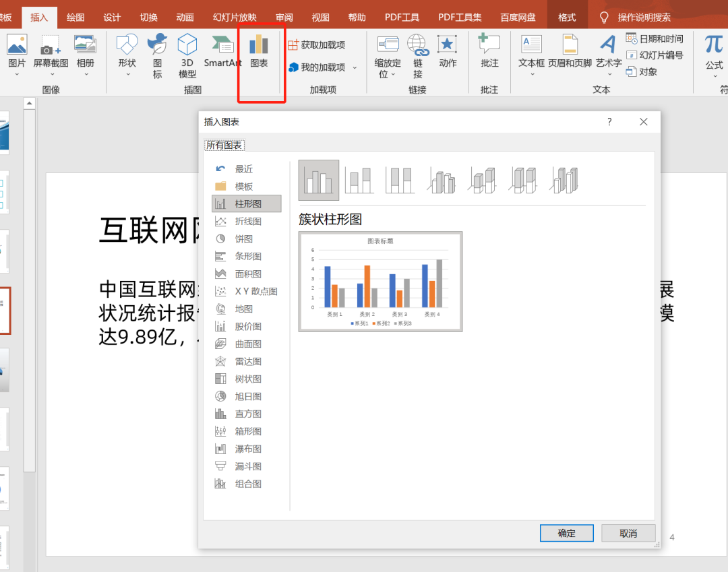728x572 pixels.
Task: Select the 3-D clustered column subtype
Action: coord(441,180)
